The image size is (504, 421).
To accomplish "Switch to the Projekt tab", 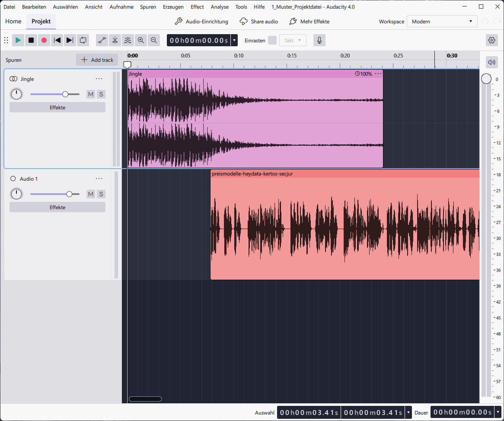I will click(41, 21).
